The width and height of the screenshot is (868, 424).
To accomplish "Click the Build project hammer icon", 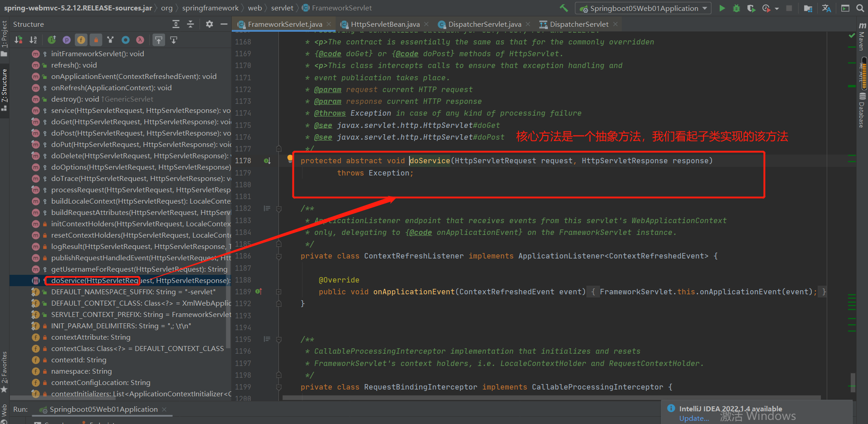I will coord(564,8).
